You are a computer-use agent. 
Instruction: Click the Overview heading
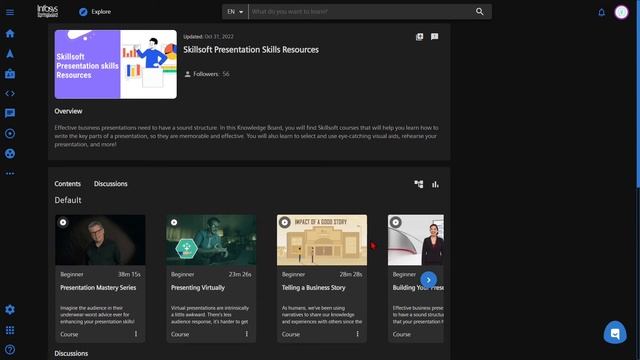(68, 111)
